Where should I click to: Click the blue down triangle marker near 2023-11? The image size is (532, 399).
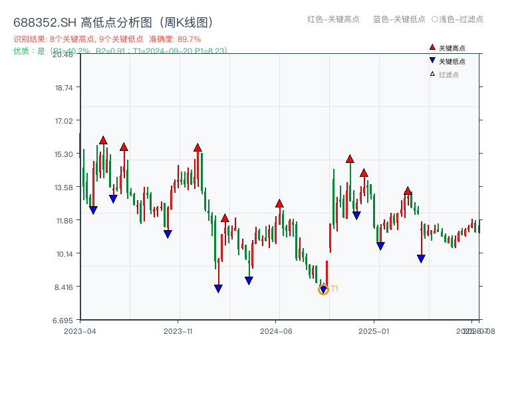click(168, 234)
